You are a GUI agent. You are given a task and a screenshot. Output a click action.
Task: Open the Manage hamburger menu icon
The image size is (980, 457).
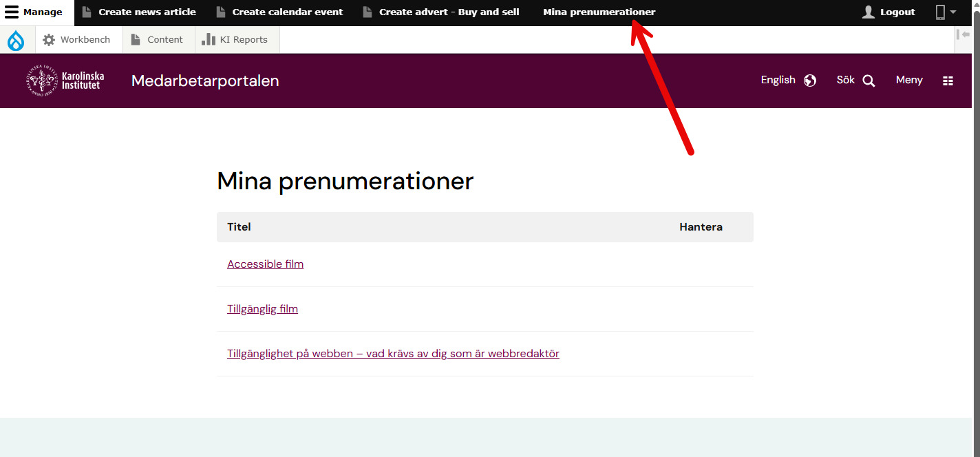pos(12,12)
